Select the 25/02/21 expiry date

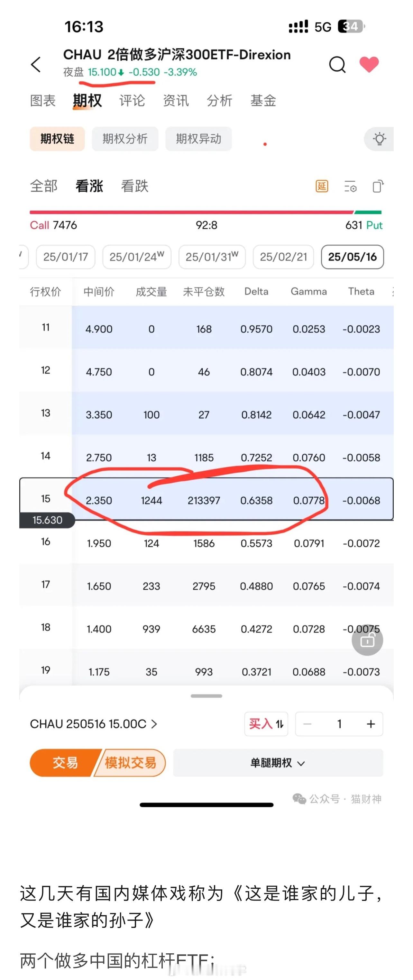(283, 257)
